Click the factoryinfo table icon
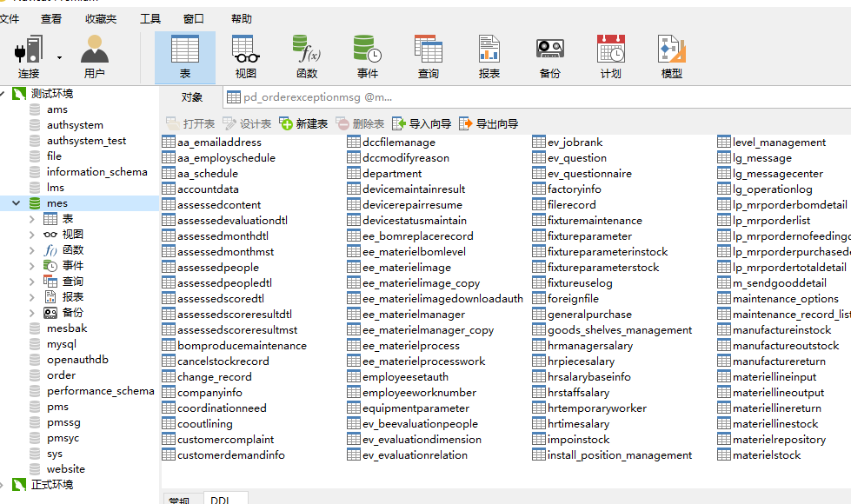The width and height of the screenshot is (851, 504). coord(539,189)
